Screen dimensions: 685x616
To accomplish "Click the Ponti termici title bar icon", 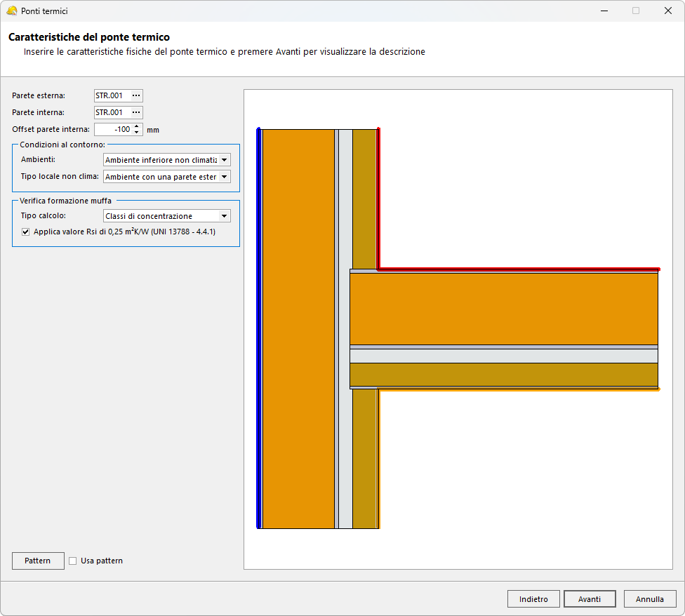I will pos(11,11).
